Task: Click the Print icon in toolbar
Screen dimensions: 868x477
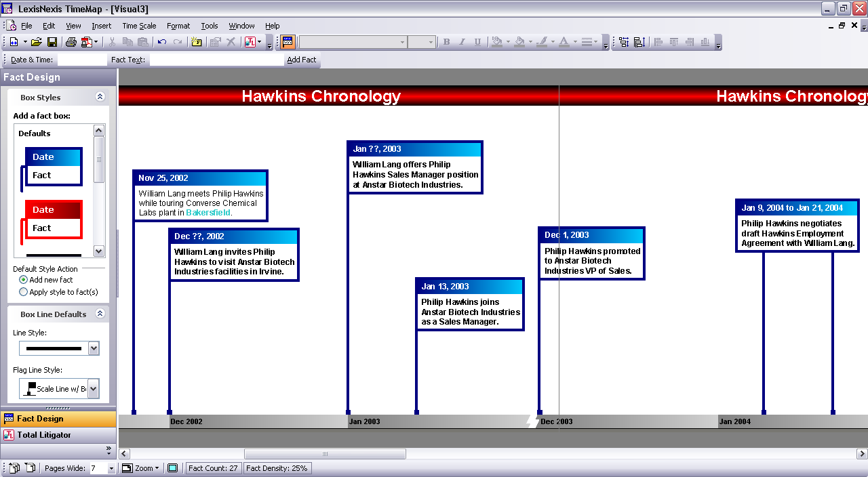Action: (71, 42)
